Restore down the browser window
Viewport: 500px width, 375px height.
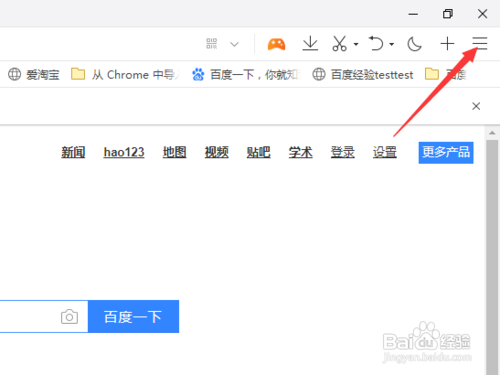tap(447, 14)
